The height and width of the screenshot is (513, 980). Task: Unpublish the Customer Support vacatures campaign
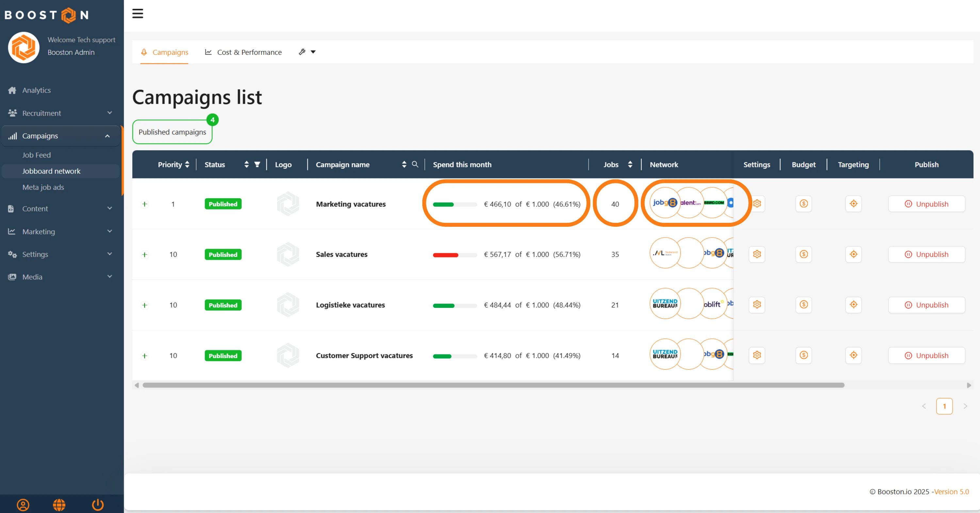coord(926,356)
